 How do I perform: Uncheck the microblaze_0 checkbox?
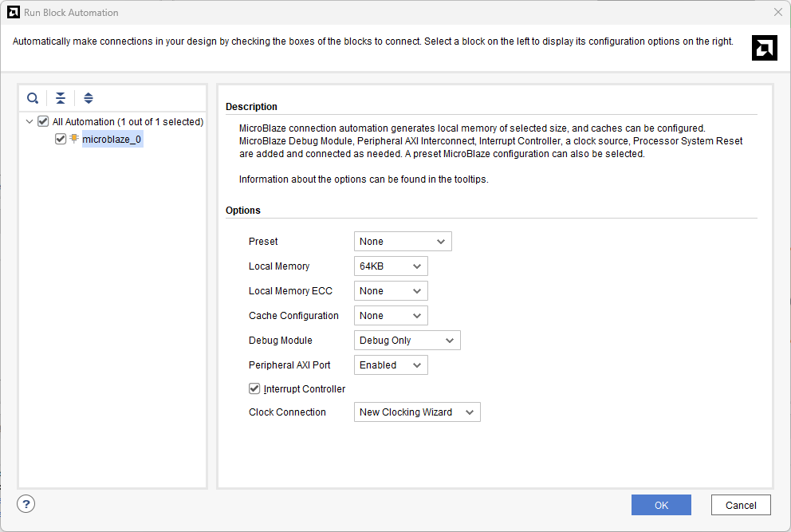pos(61,139)
